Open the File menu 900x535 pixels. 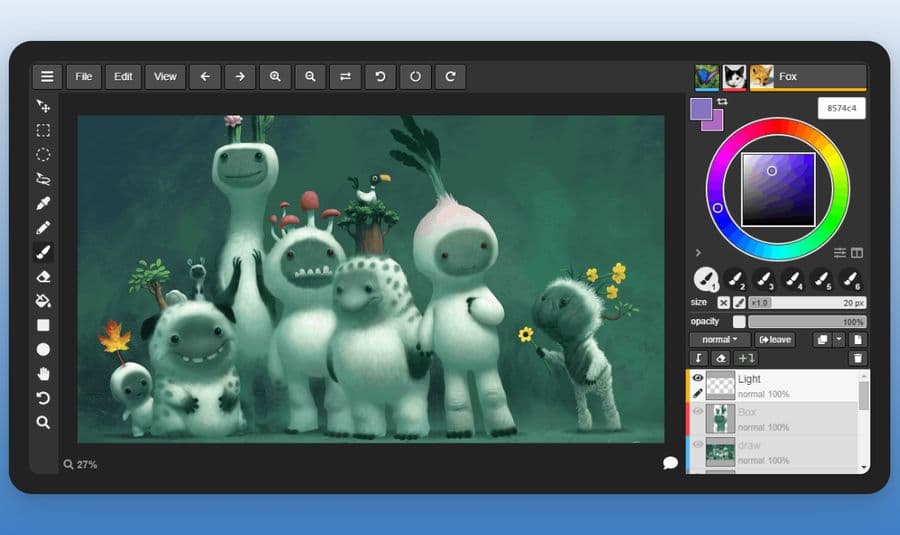point(84,76)
